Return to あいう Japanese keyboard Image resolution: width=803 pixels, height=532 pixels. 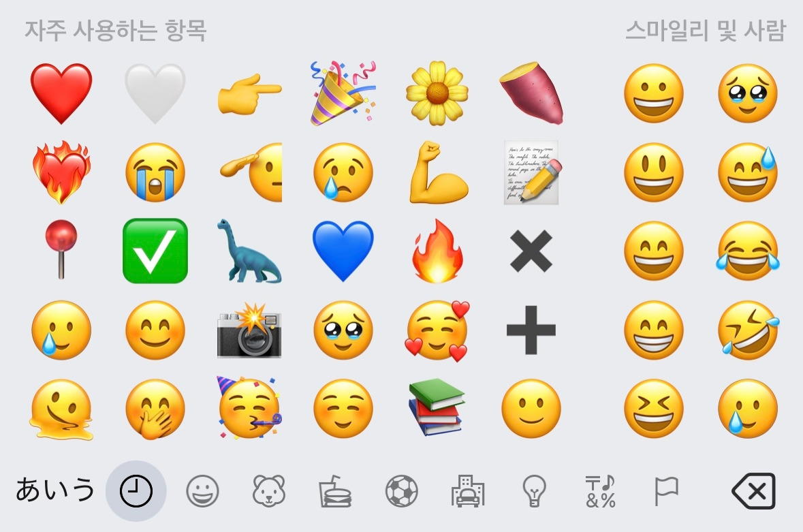tap(54, 490)
